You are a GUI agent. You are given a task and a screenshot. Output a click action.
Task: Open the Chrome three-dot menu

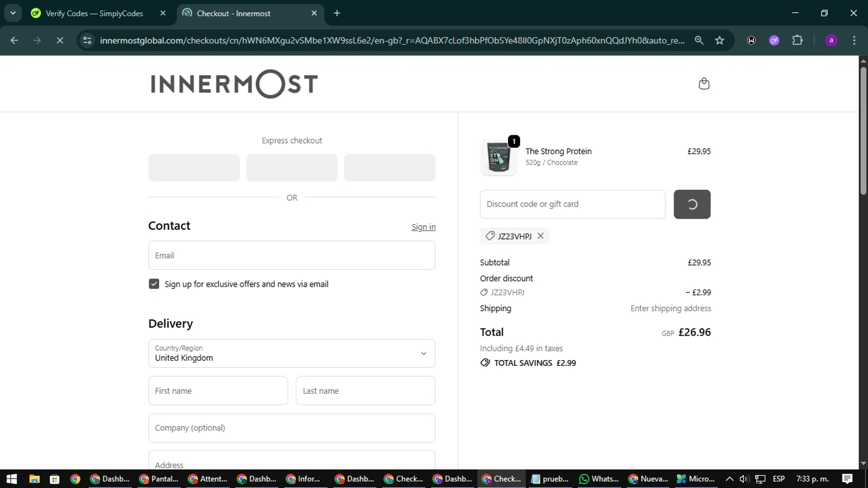click(854, 41)
